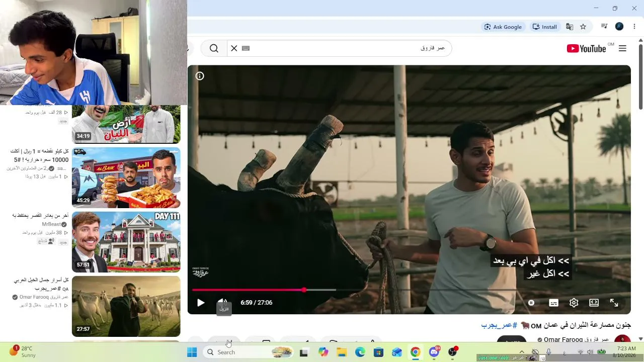Open Wi-Fi network settings in tray
The height and width of the screenshot is (362, 644).
(x=580, y=352)
